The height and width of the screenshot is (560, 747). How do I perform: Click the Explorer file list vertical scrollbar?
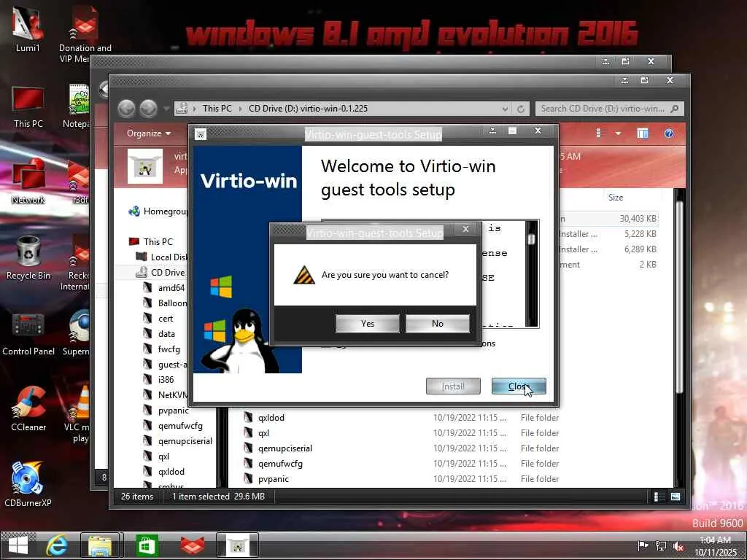(x=679, y=297)
